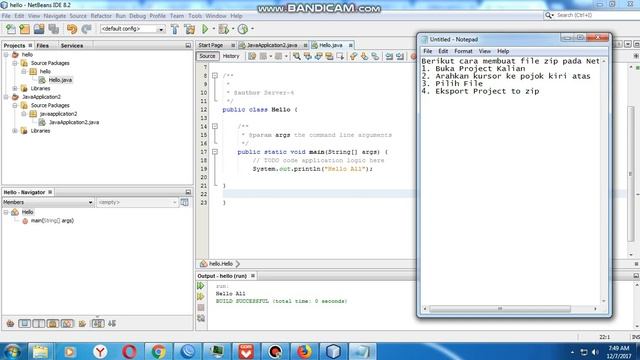This screenshot has width=640, height=360.
Task: Click the Source view button
Action: (x=207, y=56)
